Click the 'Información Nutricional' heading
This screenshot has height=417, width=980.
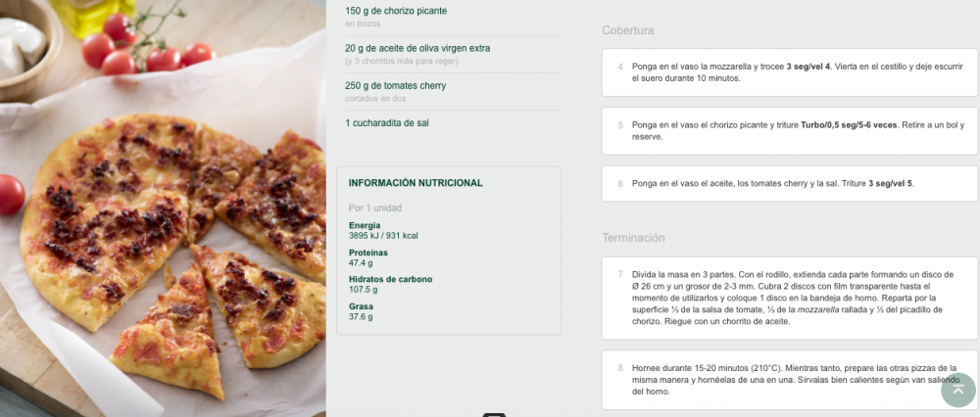416,183
